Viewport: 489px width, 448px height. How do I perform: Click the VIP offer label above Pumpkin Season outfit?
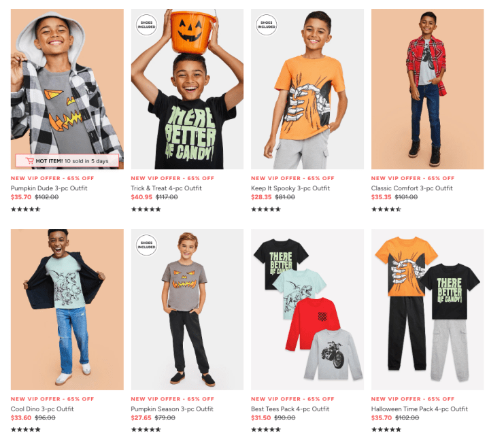pyautogui.click(x=173, y=399)
